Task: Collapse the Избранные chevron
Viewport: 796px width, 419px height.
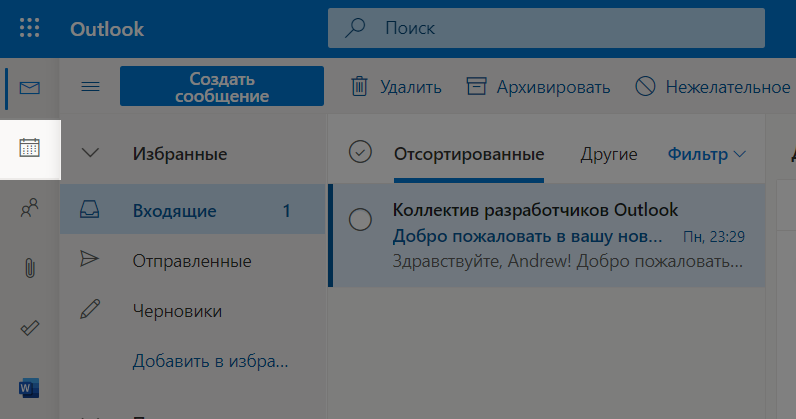Action: pos(90,153)
